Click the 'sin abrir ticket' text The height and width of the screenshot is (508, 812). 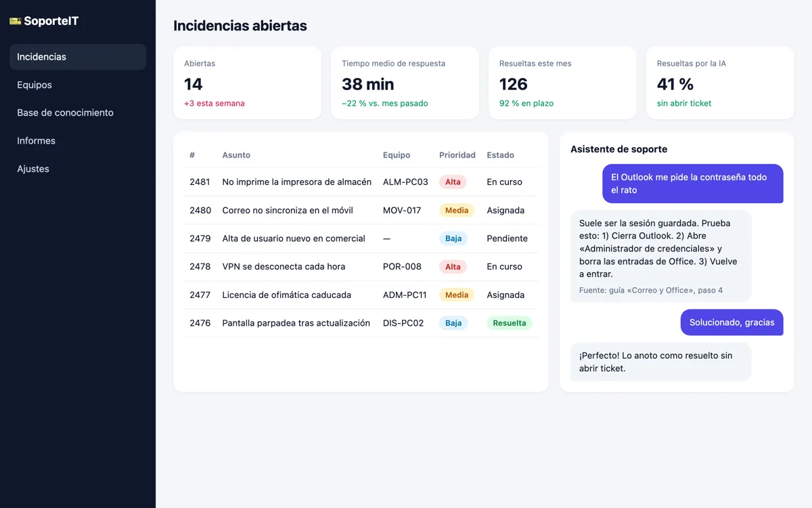[684, 104]
